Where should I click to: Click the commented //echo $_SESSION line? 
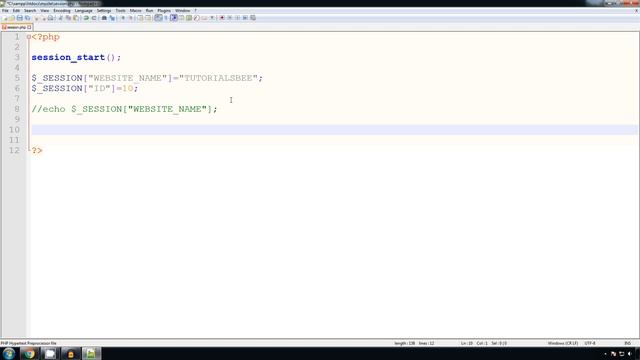click(x=124, y=109)
